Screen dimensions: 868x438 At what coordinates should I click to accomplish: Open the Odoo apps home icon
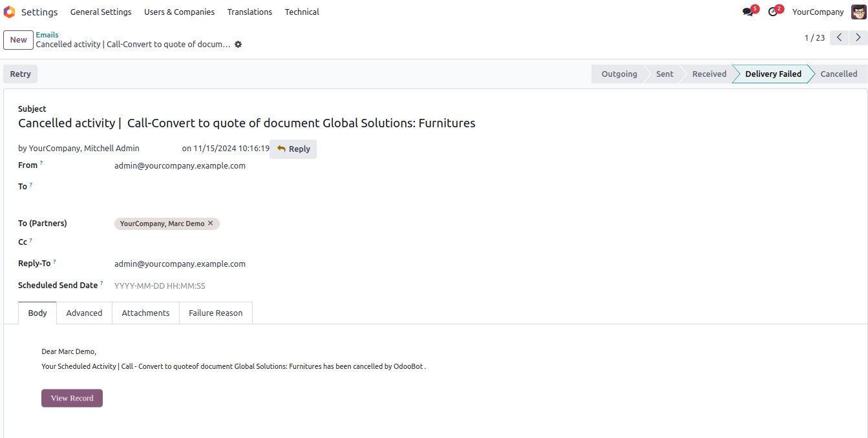[x=10, y=12]
